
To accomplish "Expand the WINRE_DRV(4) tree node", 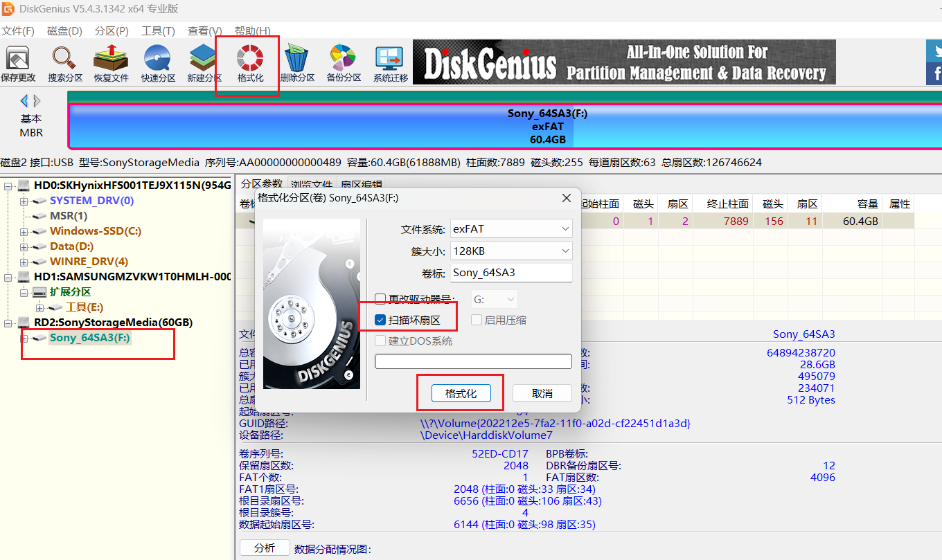I will point(24,262).
